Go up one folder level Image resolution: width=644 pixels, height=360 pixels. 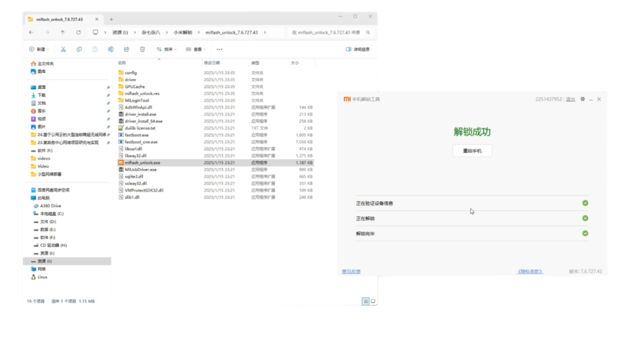(x=62, y=32)
